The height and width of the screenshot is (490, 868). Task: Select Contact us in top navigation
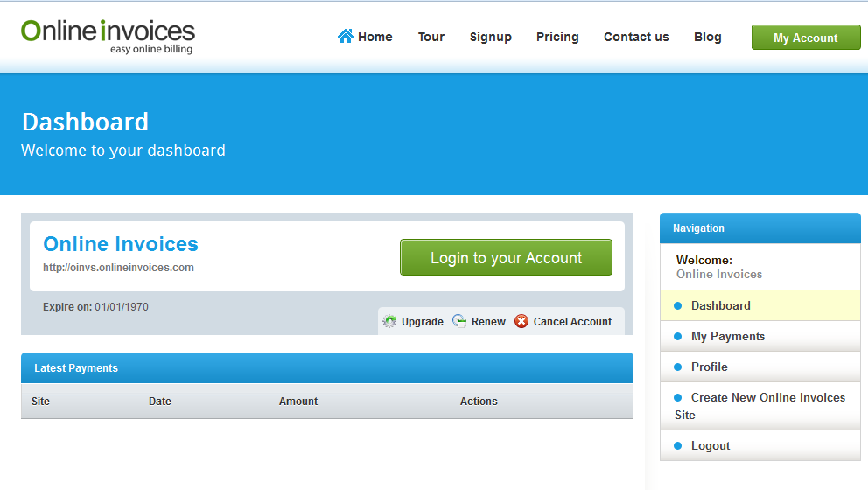636,37
